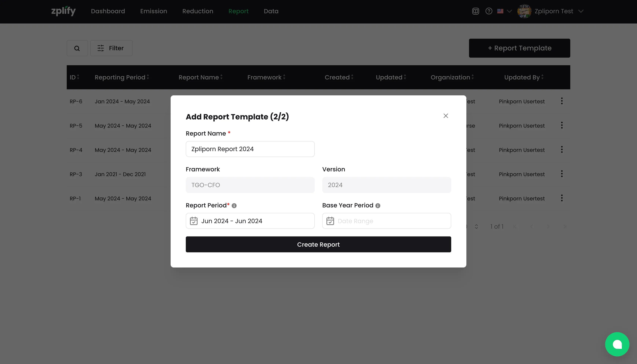The height and width of the screenshot is (364, 637).
Task: Open the language flag dropdown
Action: click(504, 11)
